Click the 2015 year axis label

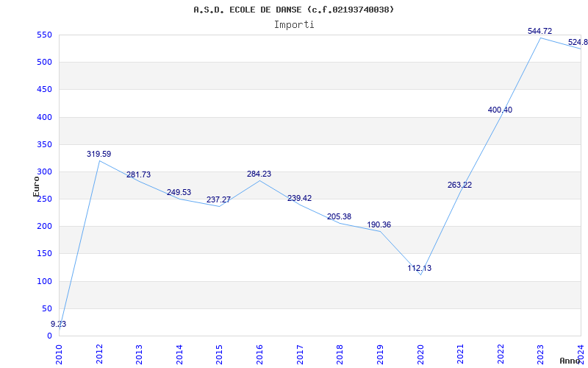[219, 355]
